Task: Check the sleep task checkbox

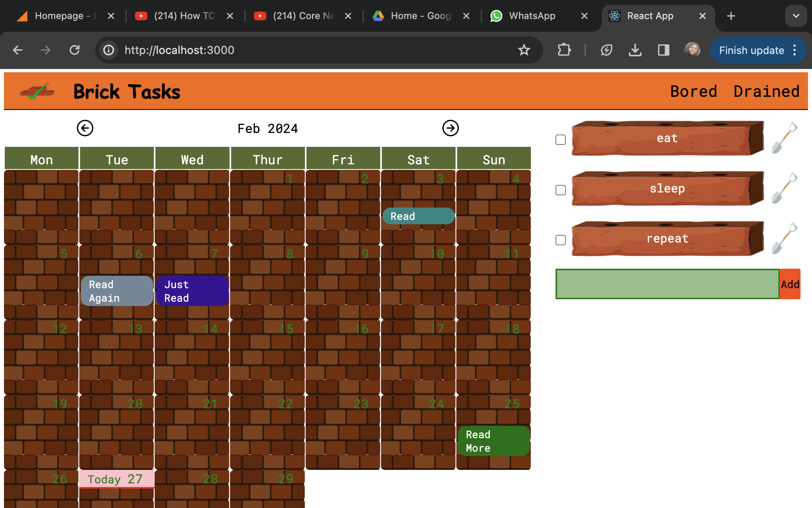Action: coord(561,190)
